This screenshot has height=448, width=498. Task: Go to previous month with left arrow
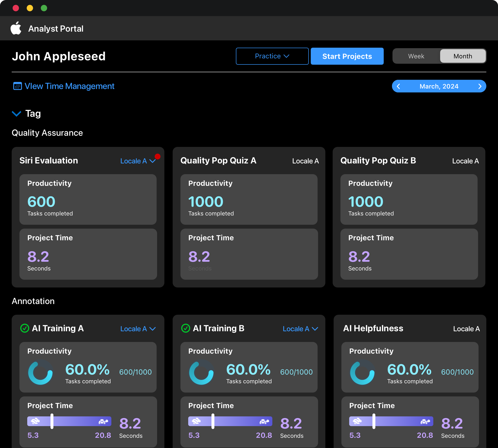click(x=399, y=86)
